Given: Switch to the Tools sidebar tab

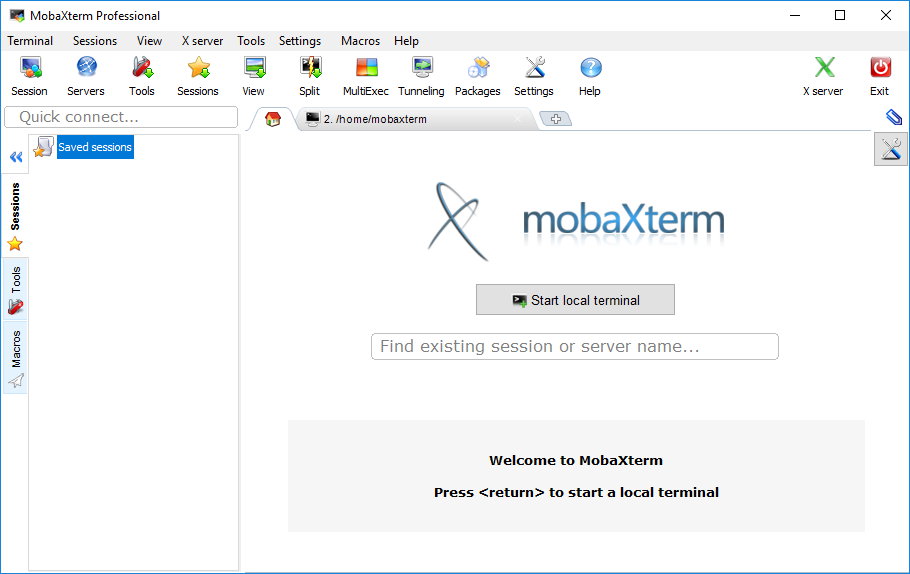Looking at the screenshot, I should pyautogui.click(x=15, y=290).
